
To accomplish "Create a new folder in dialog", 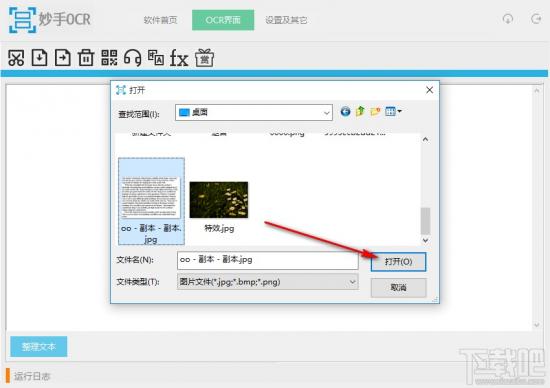I will pyautogui.click(x=375, y=112).
